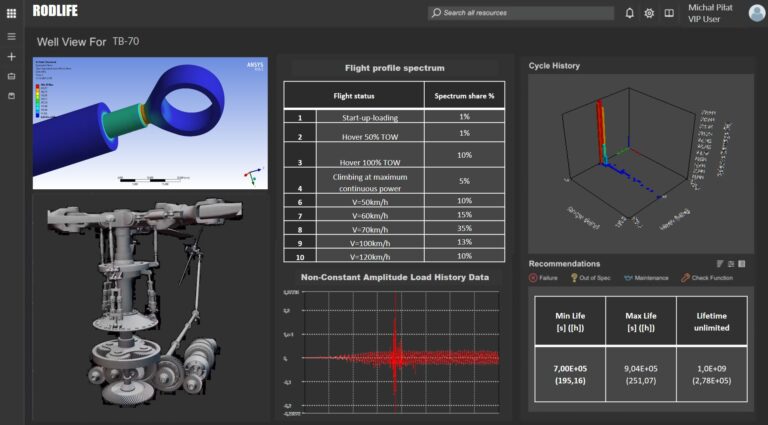Open the hamburger menu in sidebar
The height and width of the screenshot is (425, 768).
pyautogui.click(x=11, y=37)
